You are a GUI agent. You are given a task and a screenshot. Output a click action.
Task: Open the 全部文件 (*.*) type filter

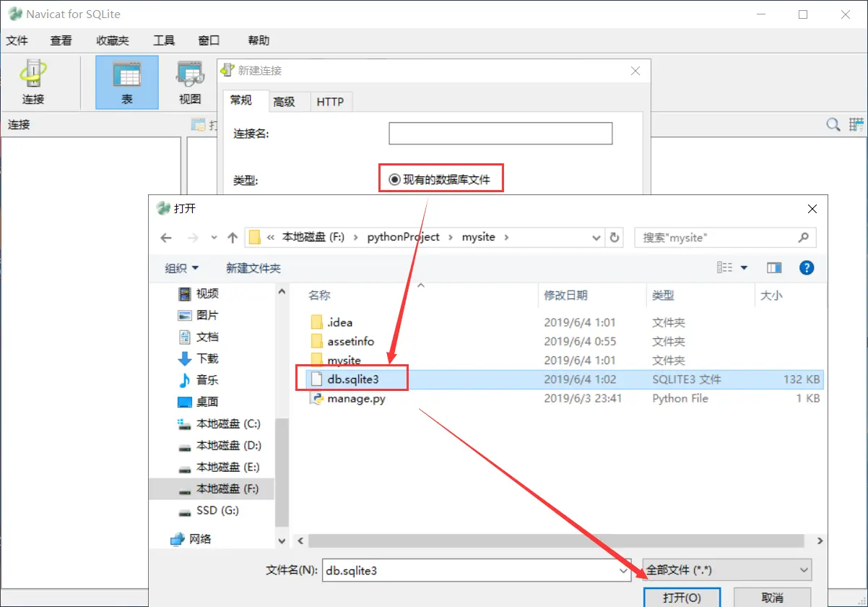(726, 570)
